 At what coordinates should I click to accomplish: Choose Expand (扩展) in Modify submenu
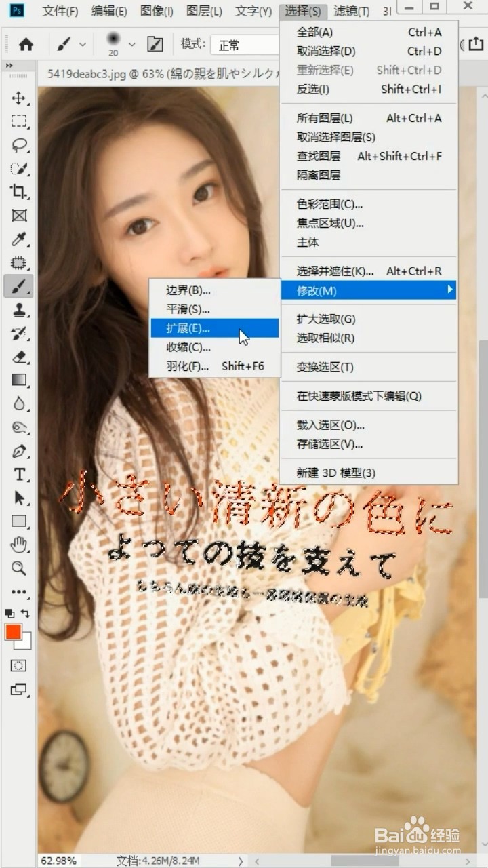tap(214, 328)
